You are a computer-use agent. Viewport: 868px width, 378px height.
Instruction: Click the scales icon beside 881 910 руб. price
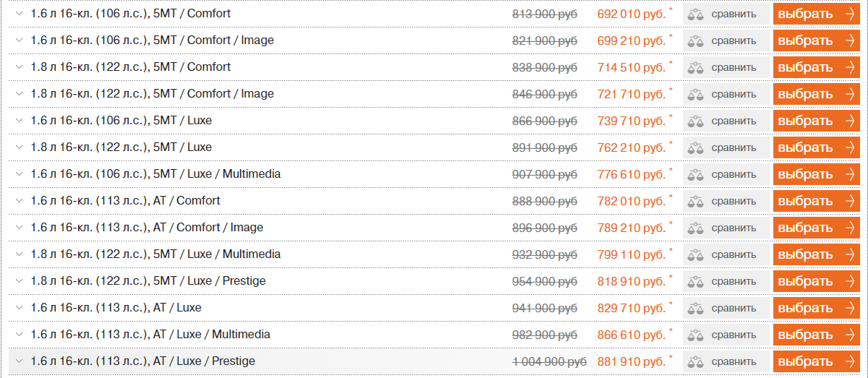(x=696, y=361)
